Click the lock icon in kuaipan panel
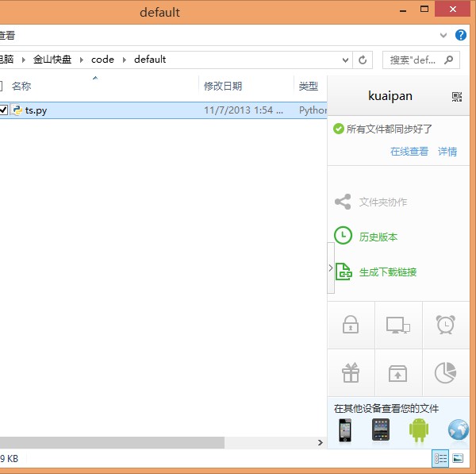Image resolution: width=476 pixels, height=474 pixels. click(351, 325)
